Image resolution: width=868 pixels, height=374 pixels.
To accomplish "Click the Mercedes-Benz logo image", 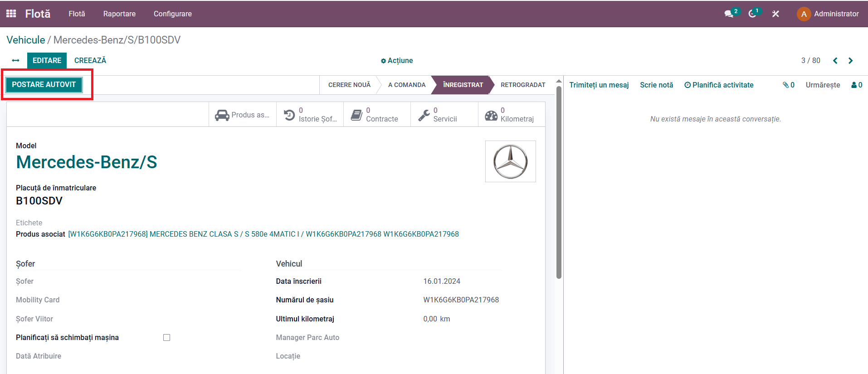I will (511, 161).
